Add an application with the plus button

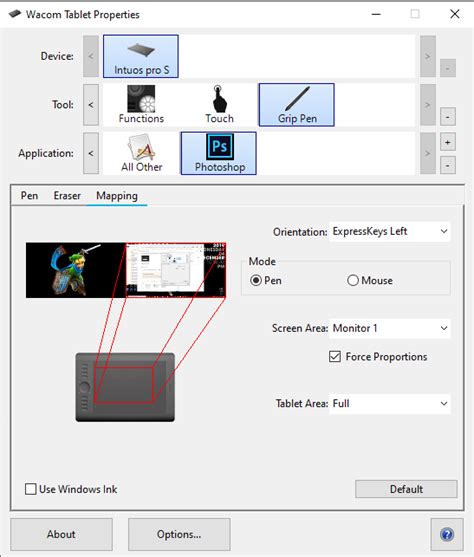click(x=448, y=142)
